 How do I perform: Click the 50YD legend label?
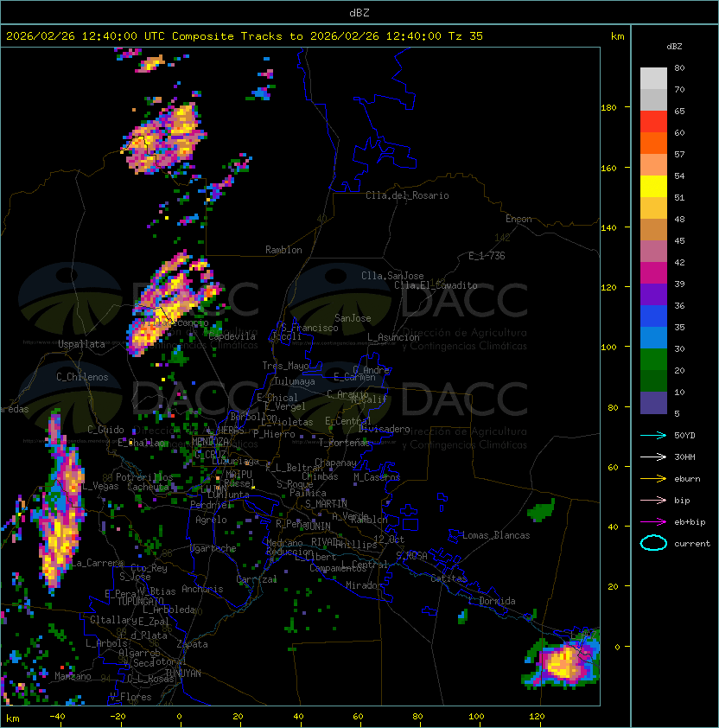point(684,436)
